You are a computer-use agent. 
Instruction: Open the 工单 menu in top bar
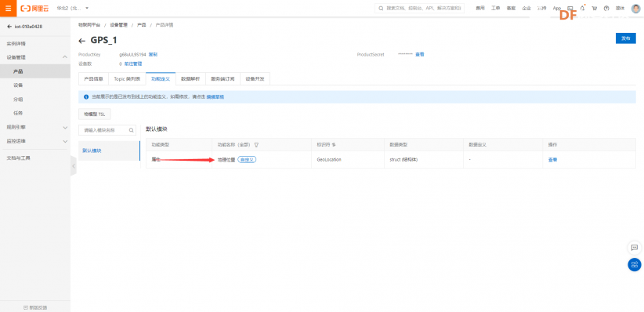[496, 8]
